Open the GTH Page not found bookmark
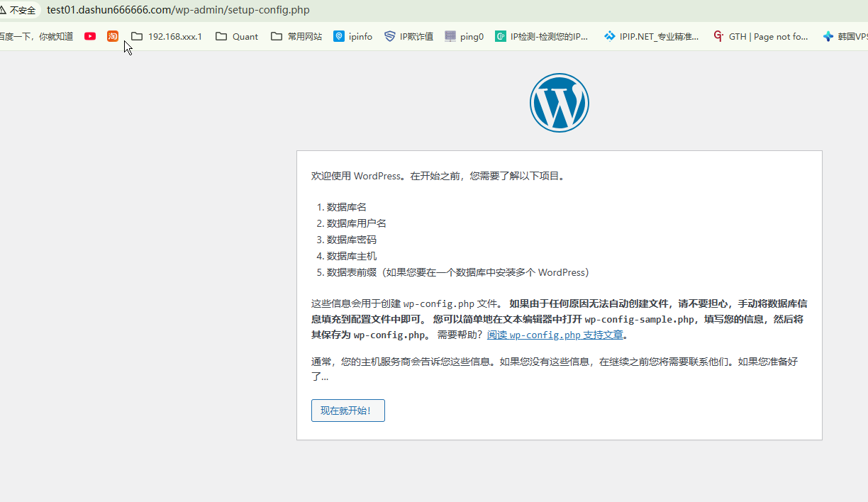The height and width of the screenshot is (502, 868). (x=761, y=36)
